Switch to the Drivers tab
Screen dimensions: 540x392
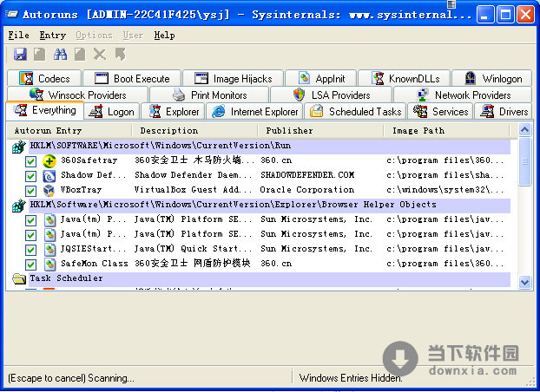coord(504,112)
